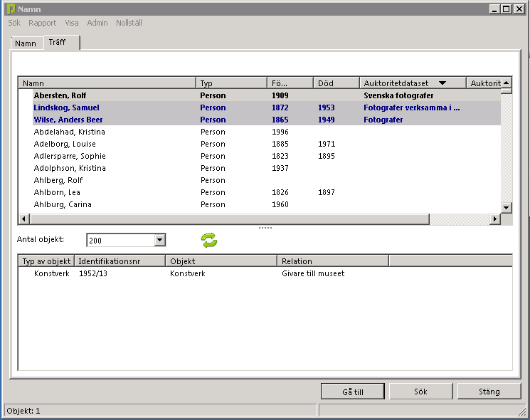Open the Visa menu
530x420 pixels.
tap(72, 23)
